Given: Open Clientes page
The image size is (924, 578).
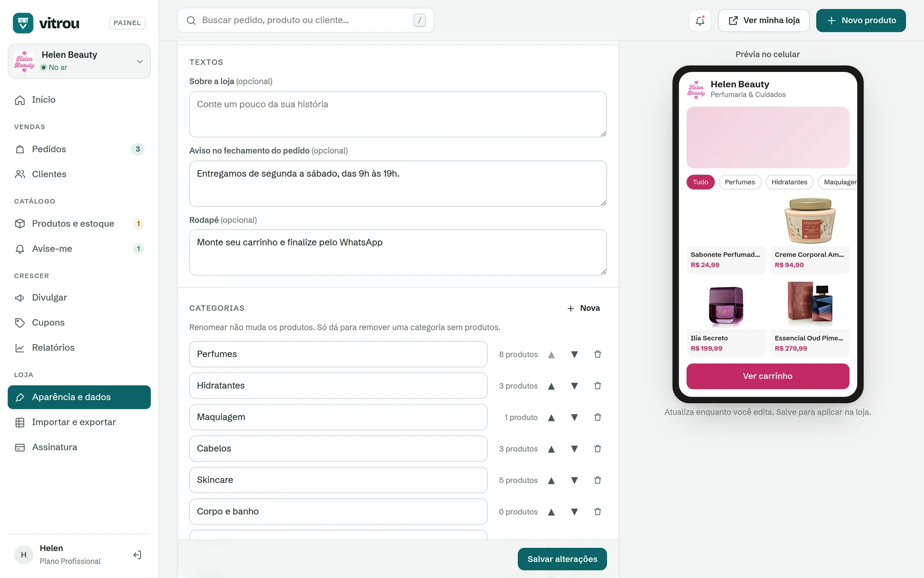Looking at the screenshot, I should point(79,174).
